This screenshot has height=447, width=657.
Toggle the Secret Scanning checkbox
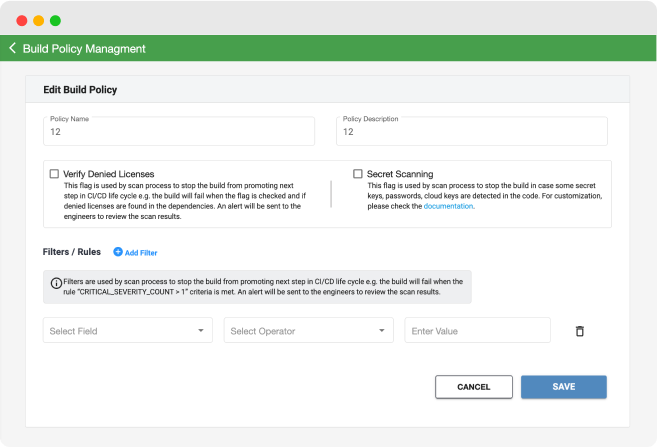[358, 174]
